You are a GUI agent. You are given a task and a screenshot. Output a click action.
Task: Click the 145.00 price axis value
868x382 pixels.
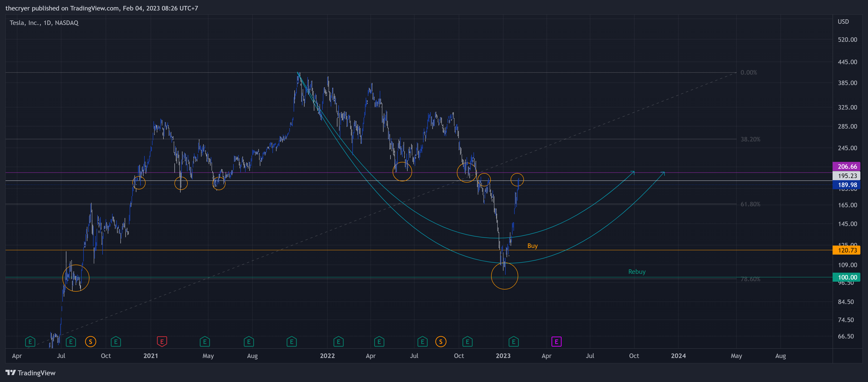coord(848,224)
